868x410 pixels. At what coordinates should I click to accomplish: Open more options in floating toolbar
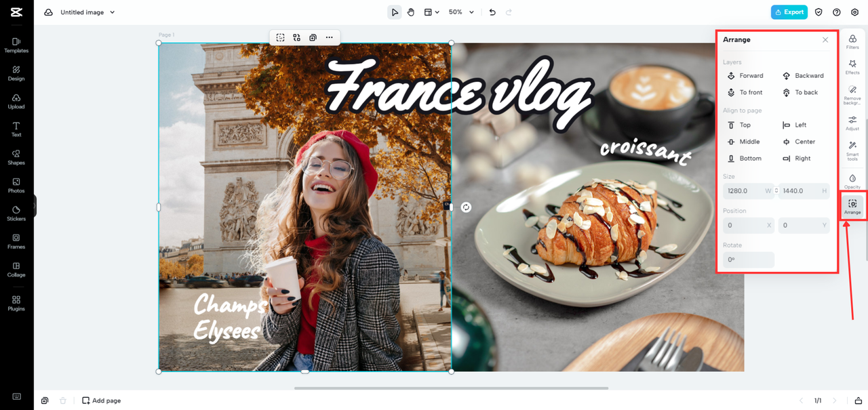point(329,37)
